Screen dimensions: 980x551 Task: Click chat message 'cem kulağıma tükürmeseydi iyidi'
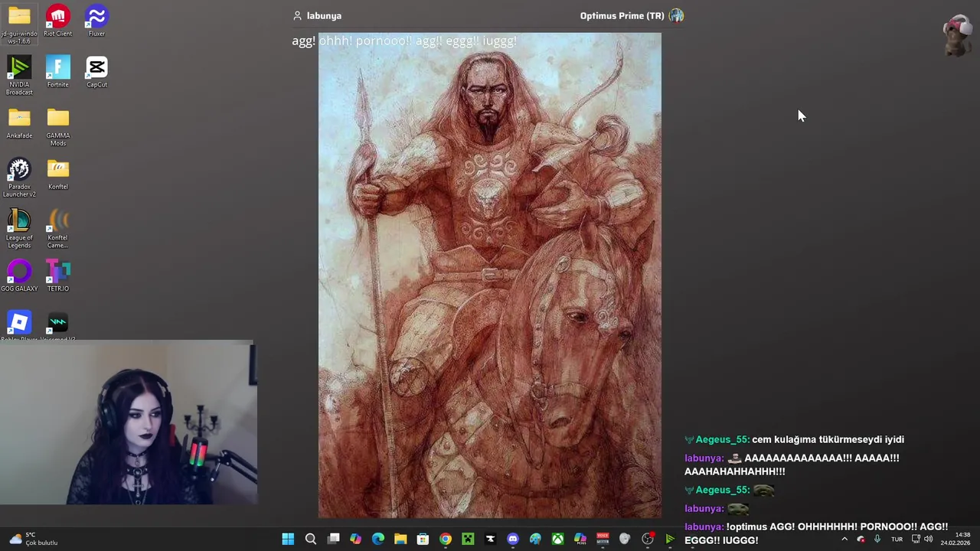click(x=828, y=439)
